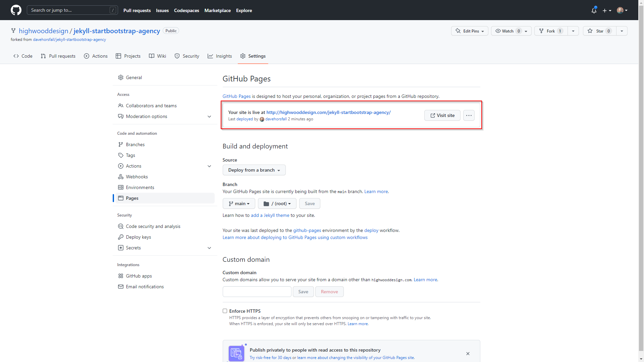Click the three-dots site options button
The image size is (644, 362).
469,115
